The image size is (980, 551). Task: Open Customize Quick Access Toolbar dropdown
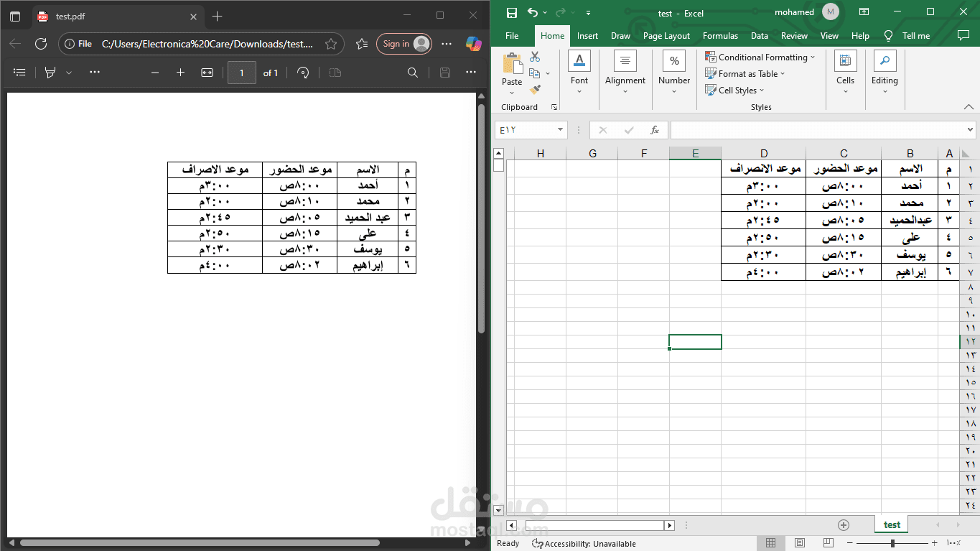pos(588,12)
